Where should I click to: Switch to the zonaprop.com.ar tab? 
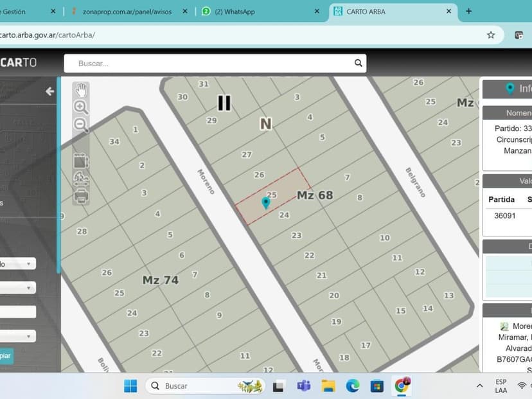127,12
